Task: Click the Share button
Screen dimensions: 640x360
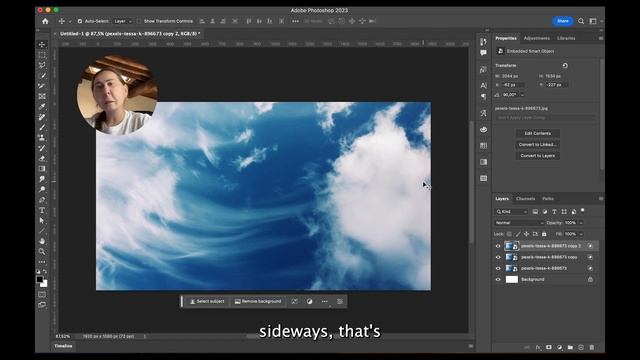Action: pyautogui.click(x=563, y=21)
